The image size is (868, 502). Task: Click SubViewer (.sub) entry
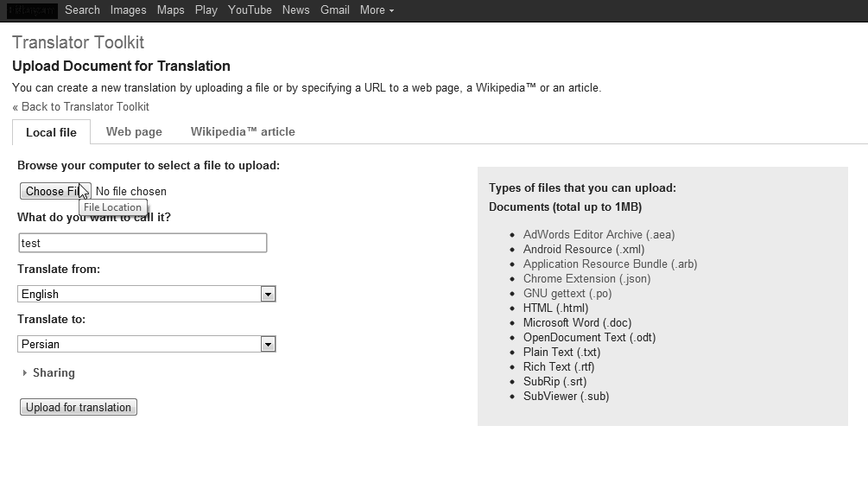[x=567, y=397]
